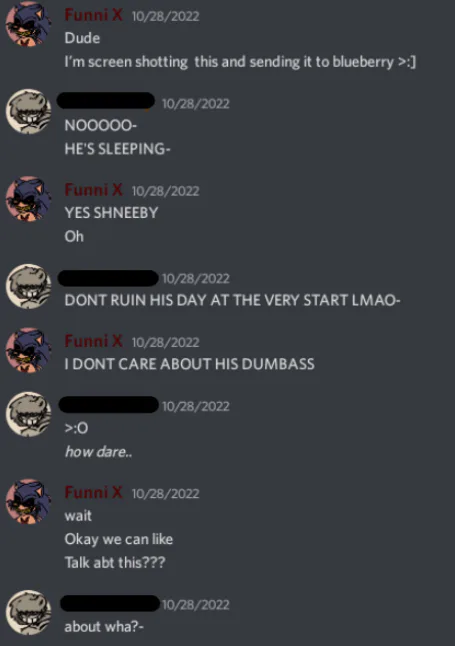Click the avatar beside the "NOOOOO-" message
Screen dimensions: 455x646
pos(28,112)
